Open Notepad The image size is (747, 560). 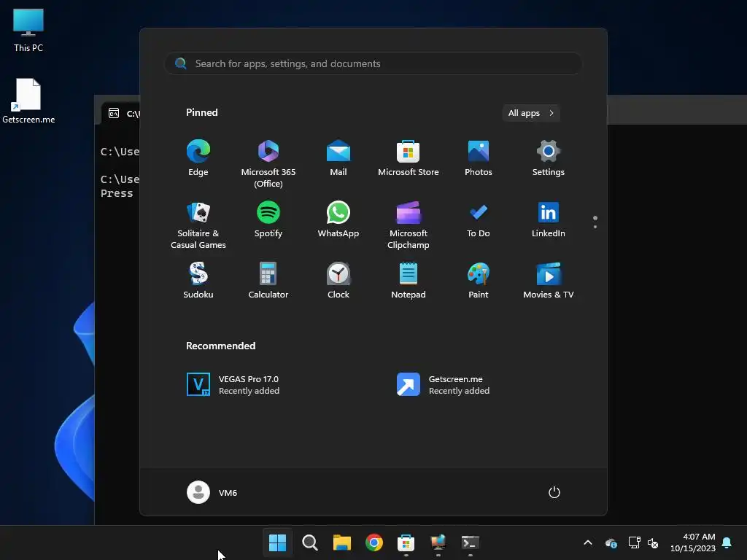click(x=409, y=281)
